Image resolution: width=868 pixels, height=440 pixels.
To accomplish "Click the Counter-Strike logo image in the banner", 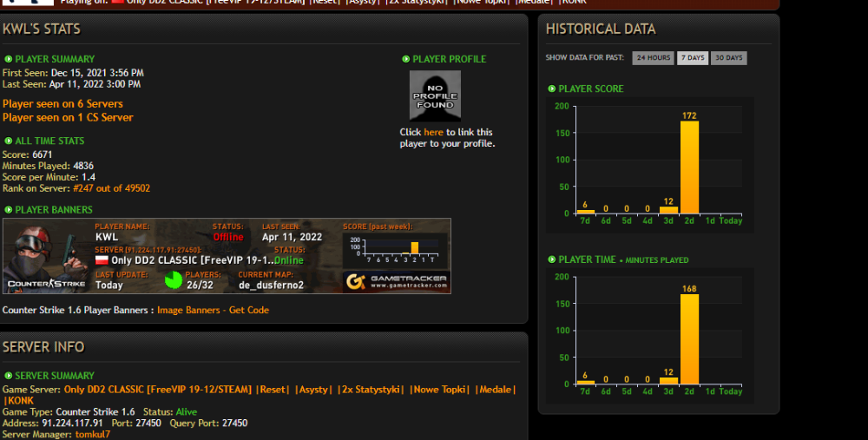I will pos(47,284).
